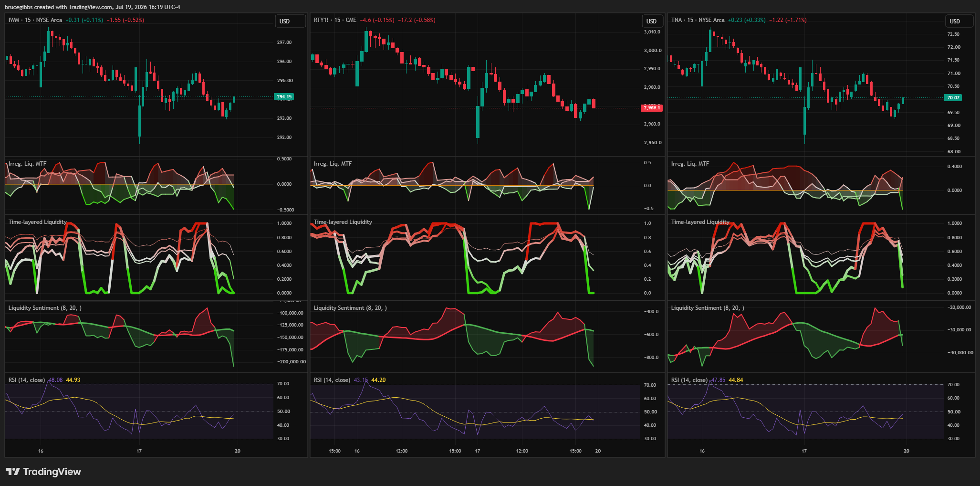Click the -40,000.00 sentiment axis label
This screenshot has width=980, height=486.
960,353
